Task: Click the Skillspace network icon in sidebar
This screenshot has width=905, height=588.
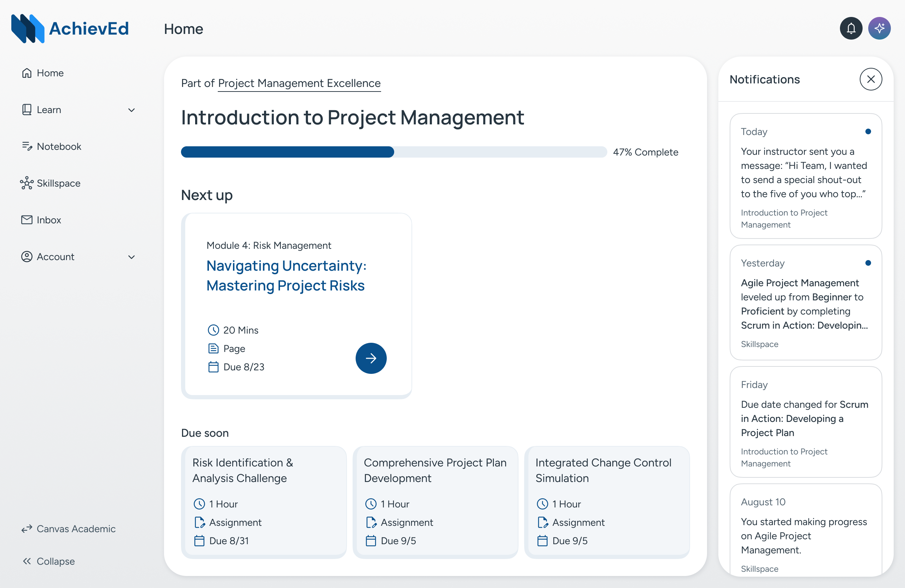Action: point(27,183)
